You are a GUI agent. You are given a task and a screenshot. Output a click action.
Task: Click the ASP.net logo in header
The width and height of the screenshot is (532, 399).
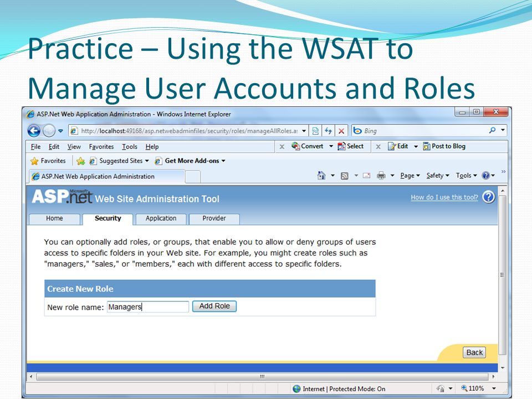(x=62, y=196)
